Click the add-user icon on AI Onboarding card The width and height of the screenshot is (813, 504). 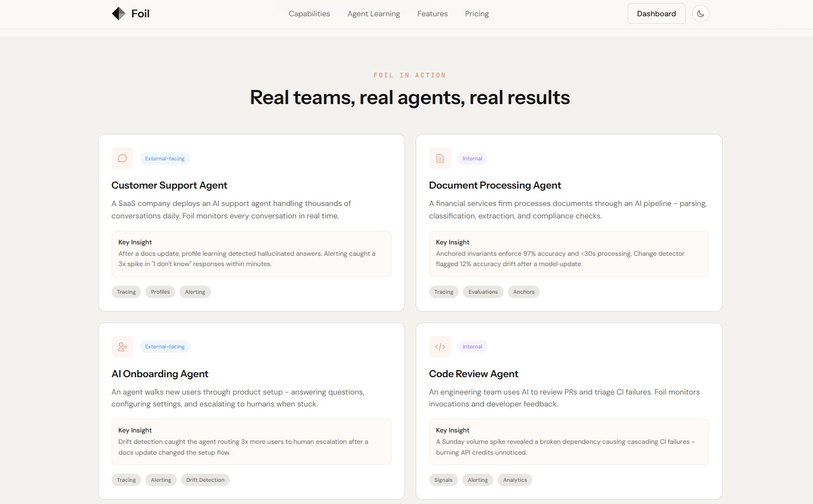(122, 347)
